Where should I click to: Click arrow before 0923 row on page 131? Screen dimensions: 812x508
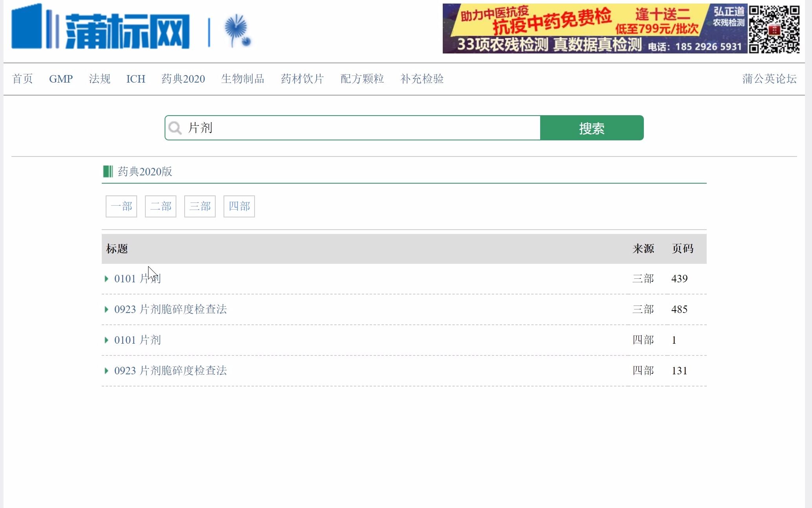[106, 371]
